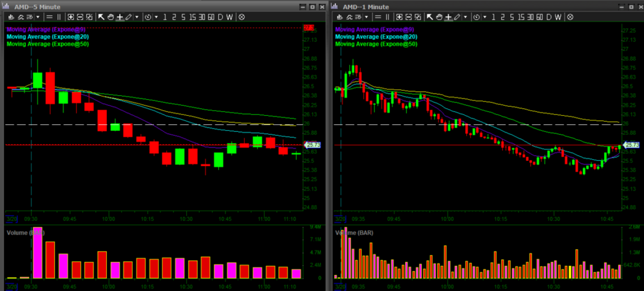Select the arrow pointer tool in 5 Minute chart

[x=101, y=17]
